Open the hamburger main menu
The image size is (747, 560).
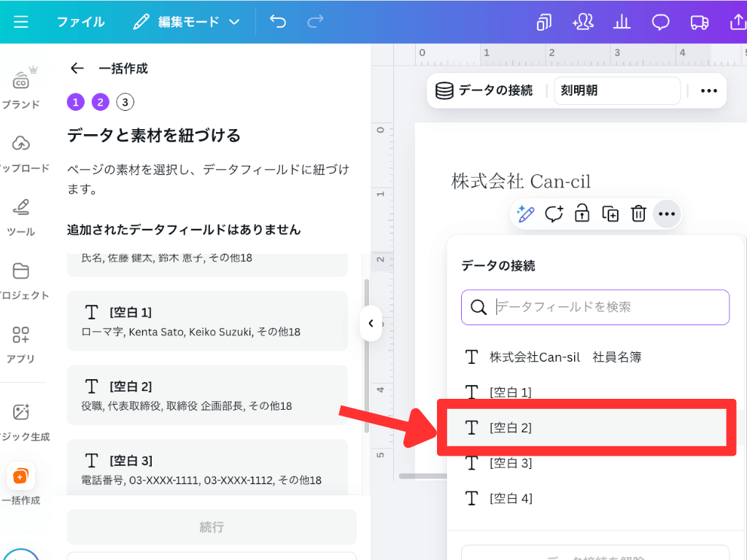[21, 22]
